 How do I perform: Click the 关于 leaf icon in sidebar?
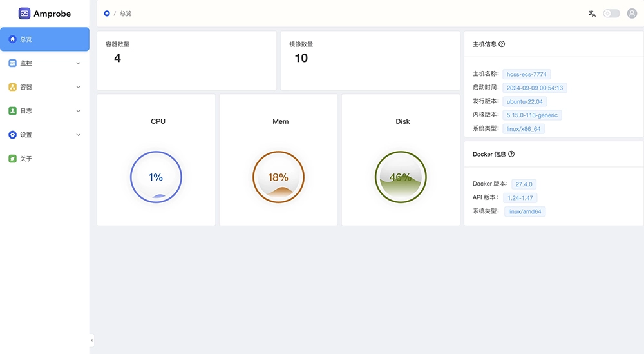(12, 159)
